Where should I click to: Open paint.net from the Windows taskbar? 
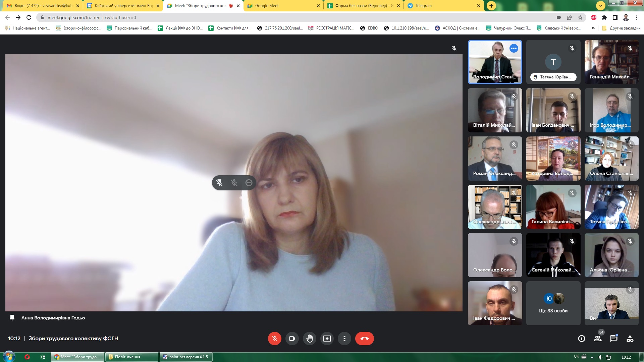pyautogui.click(x=186, y=357)
